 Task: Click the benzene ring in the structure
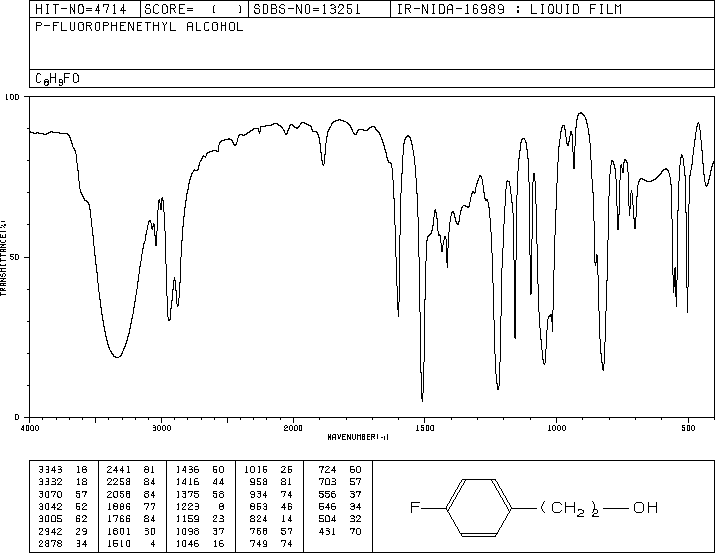(479, 508)
